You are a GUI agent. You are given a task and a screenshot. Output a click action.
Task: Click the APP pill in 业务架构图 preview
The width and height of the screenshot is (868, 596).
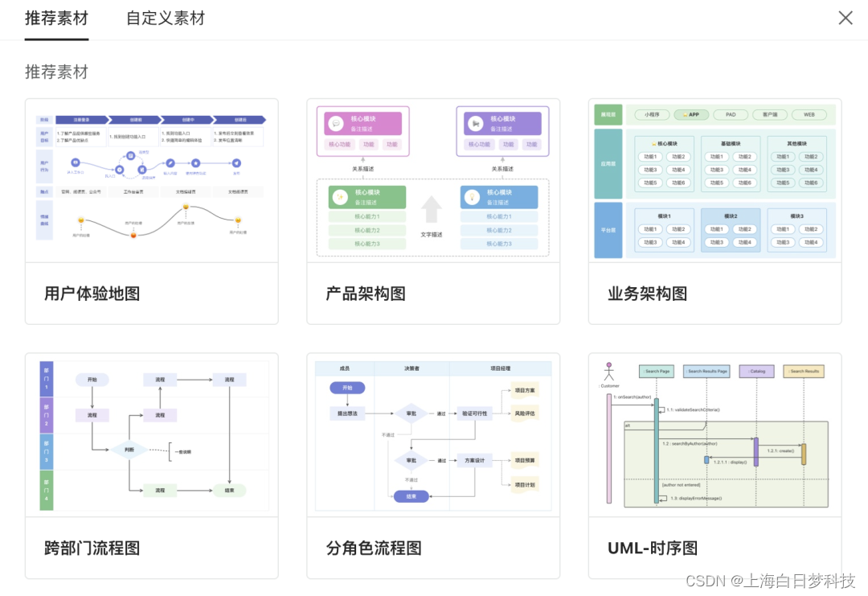691,114
